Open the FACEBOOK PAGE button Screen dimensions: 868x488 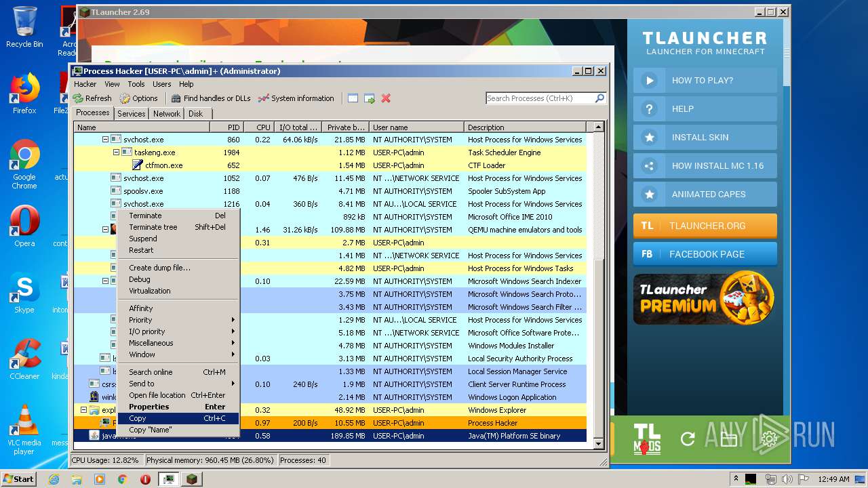705,254
